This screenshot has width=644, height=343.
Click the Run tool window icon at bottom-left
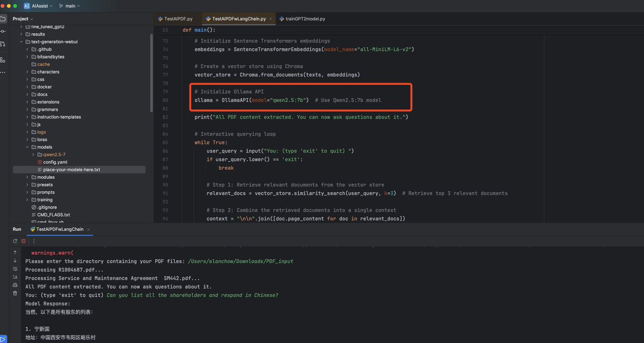coord(3,339)
